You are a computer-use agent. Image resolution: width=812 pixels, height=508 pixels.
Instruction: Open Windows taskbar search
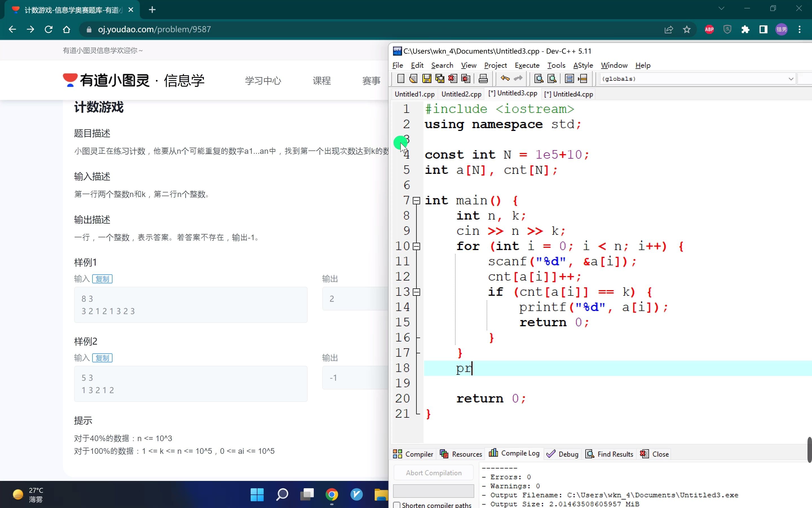click(282, 494)
